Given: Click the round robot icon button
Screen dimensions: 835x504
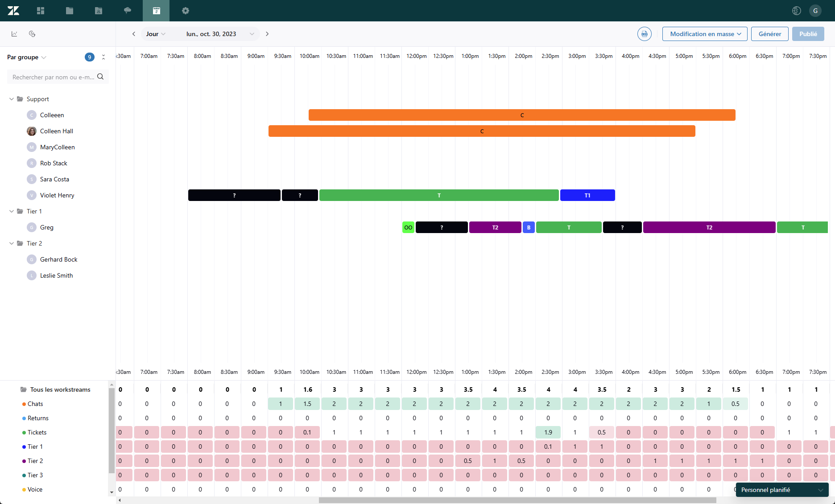Looking at the screenshot, I should (645, 34).
